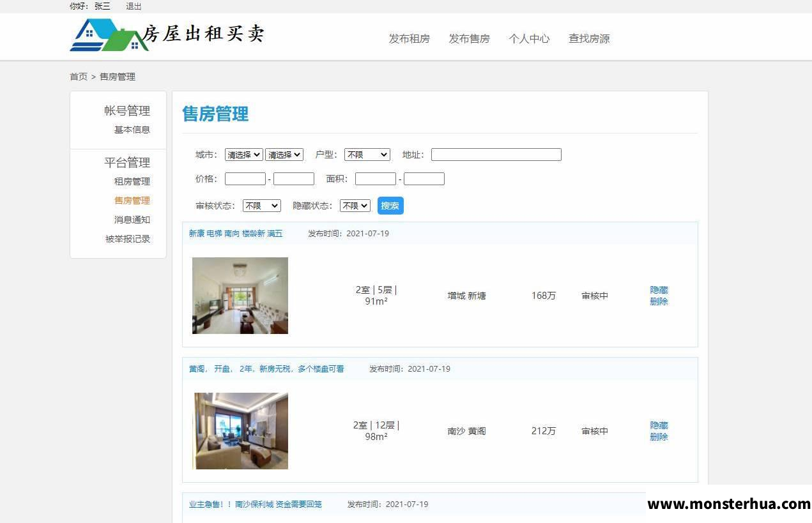812x523 pixels.
Task: Click the 帐号管理 sidebar heading
Action: tap(127, 110)
